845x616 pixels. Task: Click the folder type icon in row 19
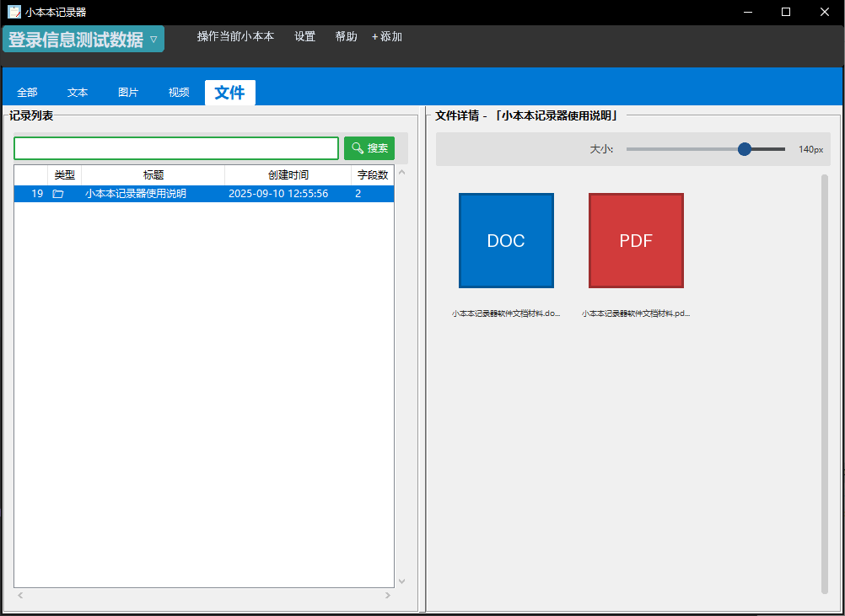point(58,194)
